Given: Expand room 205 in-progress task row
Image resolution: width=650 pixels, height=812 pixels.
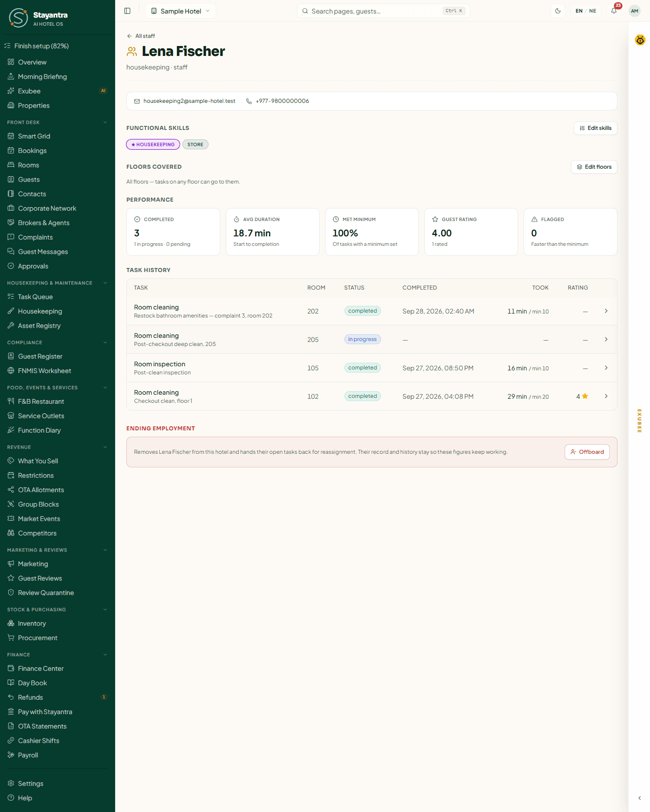Looking at the screenshot, I should click(372, 339).
